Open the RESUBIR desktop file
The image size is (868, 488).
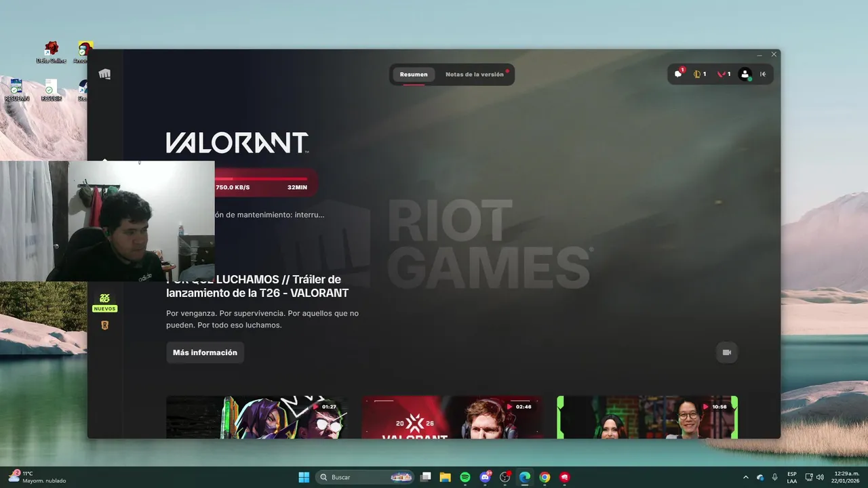[51, 90]
